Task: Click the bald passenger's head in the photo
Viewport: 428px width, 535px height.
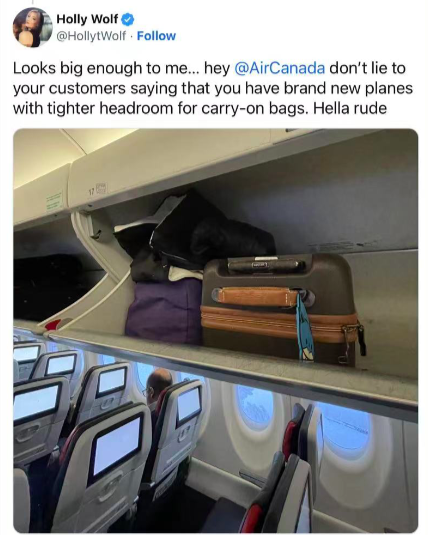Action: point(159,382)
